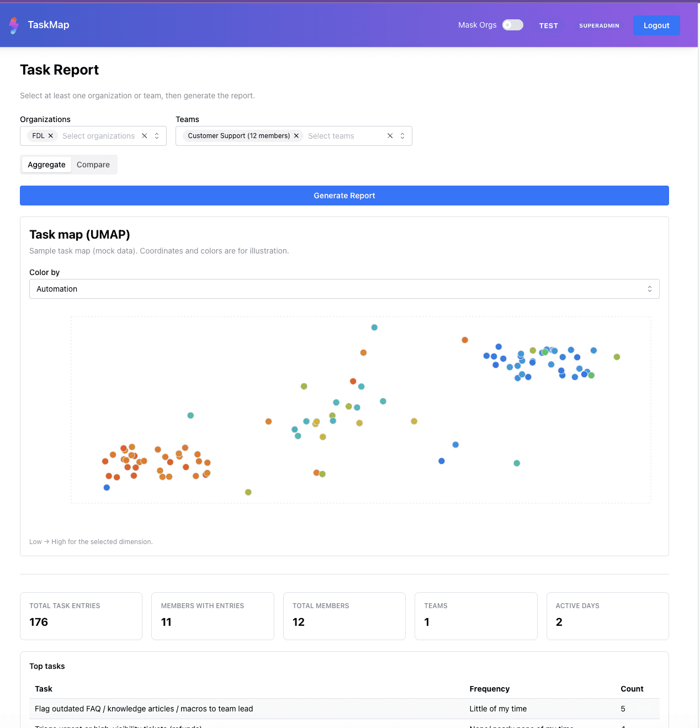
Task: Click the Generate Report button
Action: click(x=344, y=195)
